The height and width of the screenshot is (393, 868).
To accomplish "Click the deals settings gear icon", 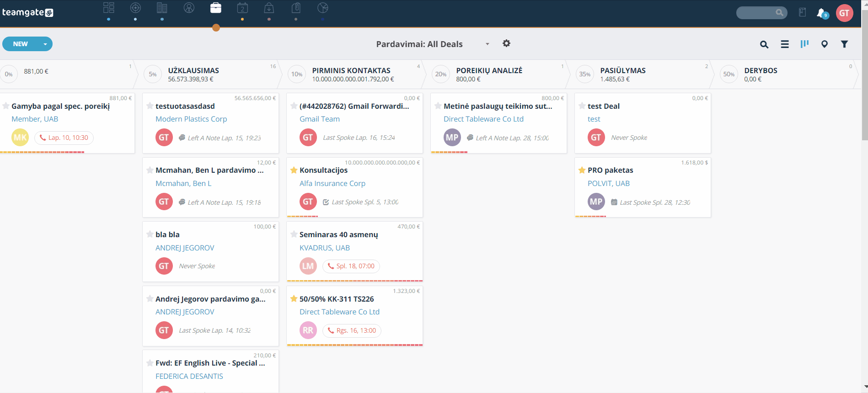I will pyautogui.click(x=506, y=43).
